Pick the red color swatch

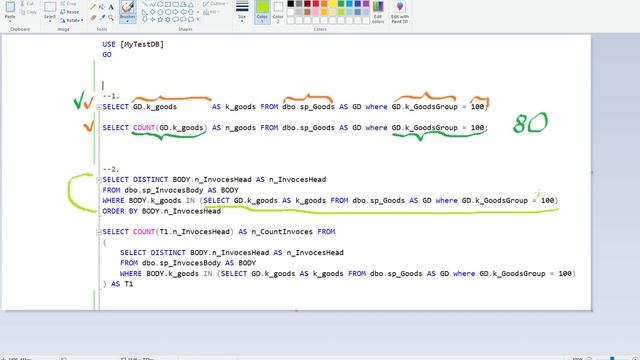pos(316,4)
